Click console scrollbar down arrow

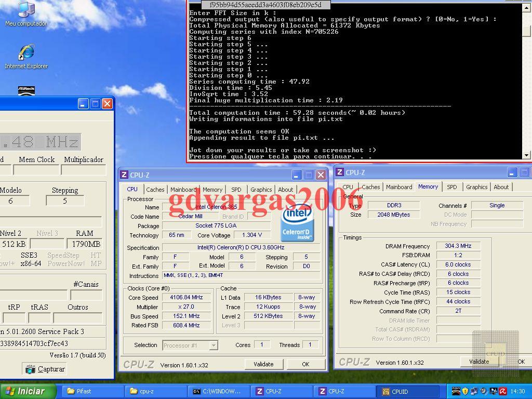526,155
